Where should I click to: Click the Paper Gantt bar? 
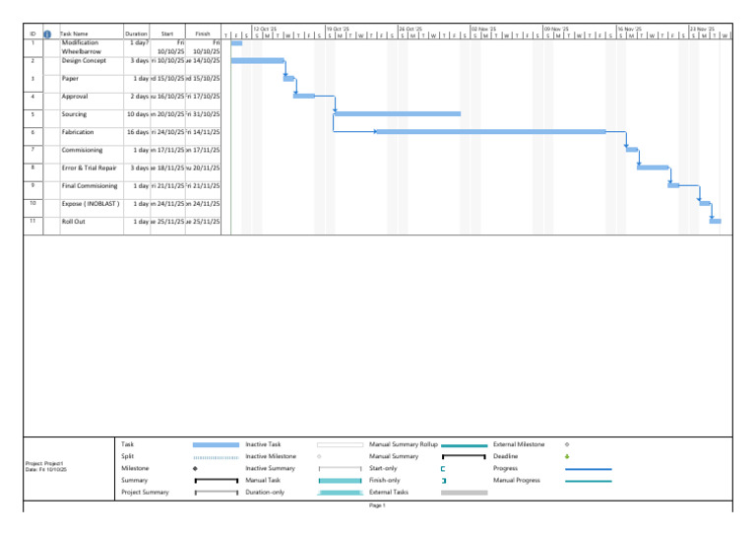[x=288, y=78]
